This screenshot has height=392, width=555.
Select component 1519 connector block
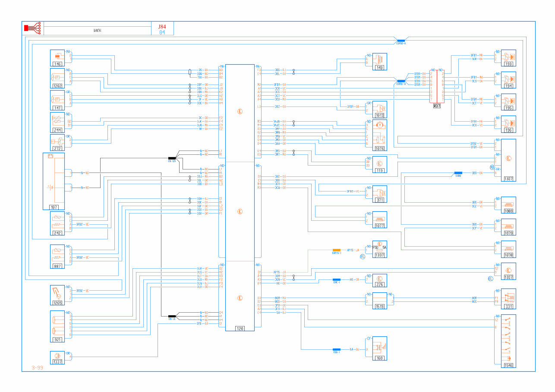pyautogui.click(x=380, y=299)
